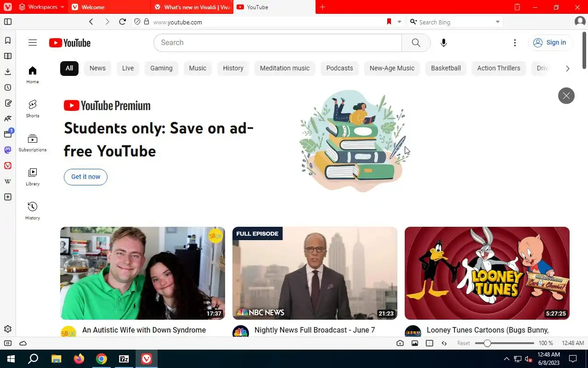Search with your voice microphone
Screen dimensions: 588x368
pos(443,42)
